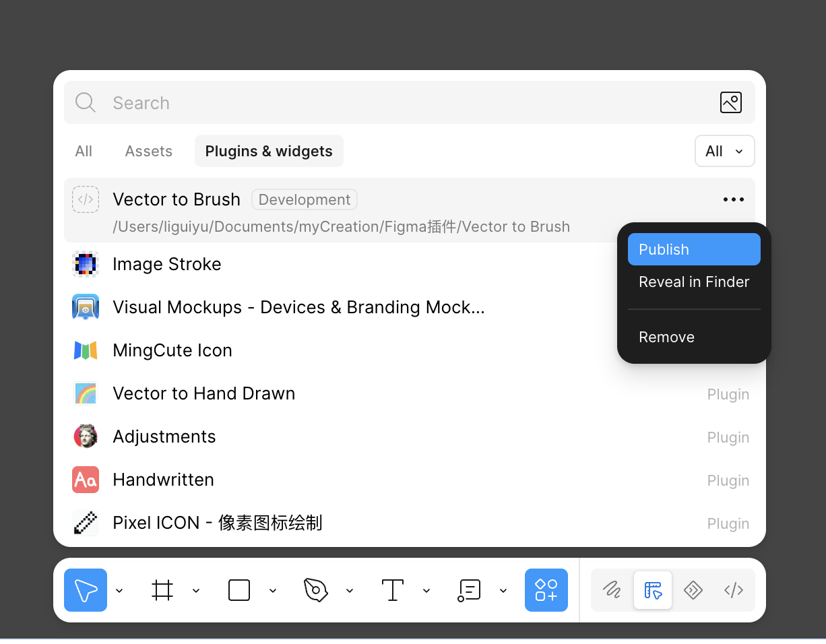Image resolution: width=826 pixels, height=644 pixels.
Task: Expand the Text tool options chevron
Action: (x=426, y=591)
